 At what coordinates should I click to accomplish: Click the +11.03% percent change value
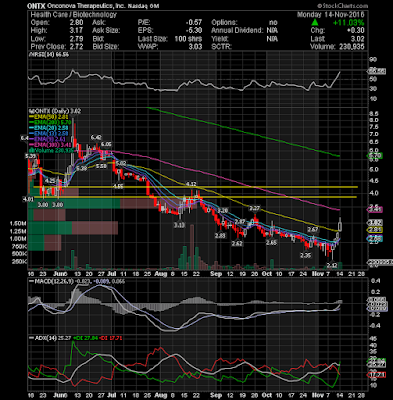[349, 23]
